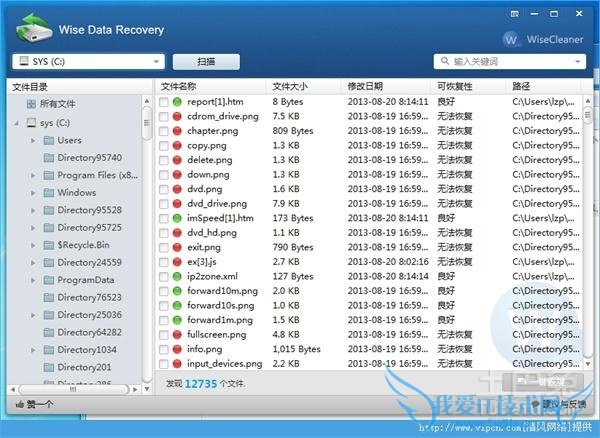600x438 pixels.
Task: Open the SYS (C:) drive dropdown
Action: (88, 62)
